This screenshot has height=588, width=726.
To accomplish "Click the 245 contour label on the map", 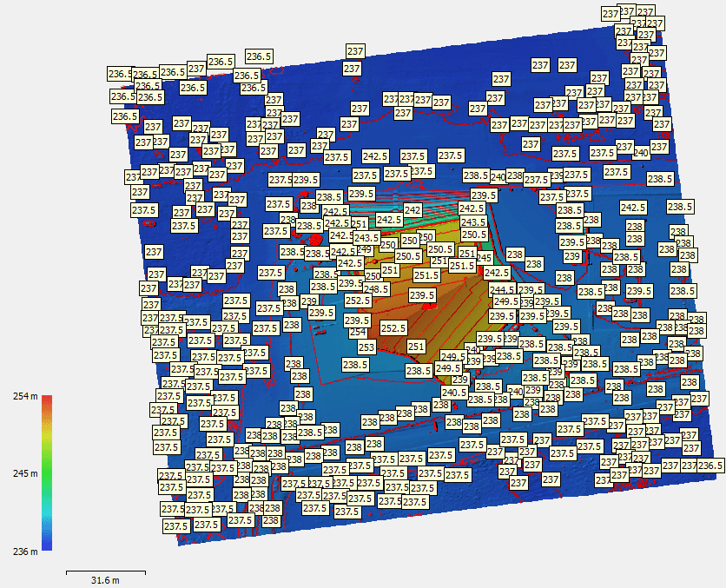I will (484, 258).
